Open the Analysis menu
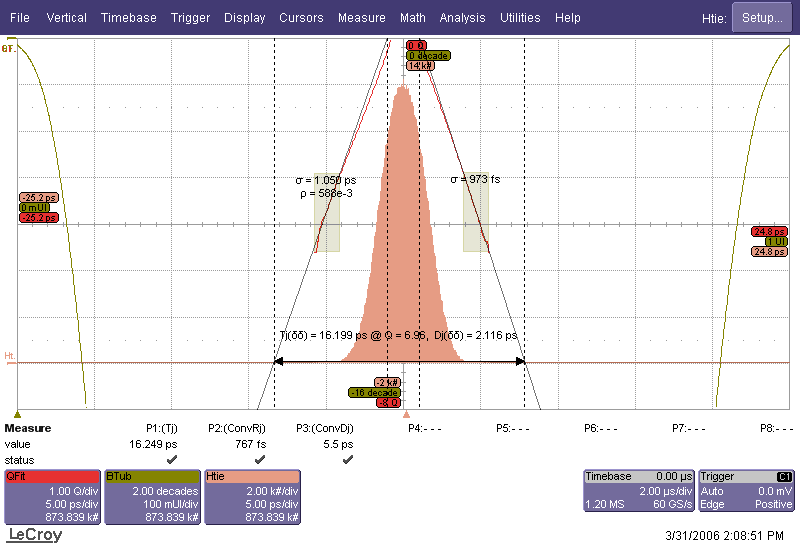The width and height of the screenshot is (800, 544). [x=463, y=18]
